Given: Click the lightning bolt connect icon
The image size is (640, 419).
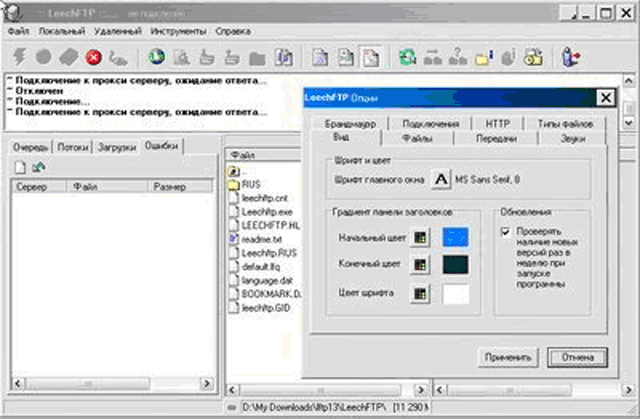Looking at the screenshot, I should pos(19,57).
